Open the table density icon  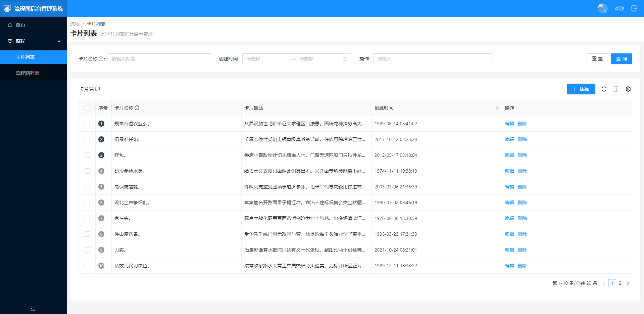coord(616,89)
